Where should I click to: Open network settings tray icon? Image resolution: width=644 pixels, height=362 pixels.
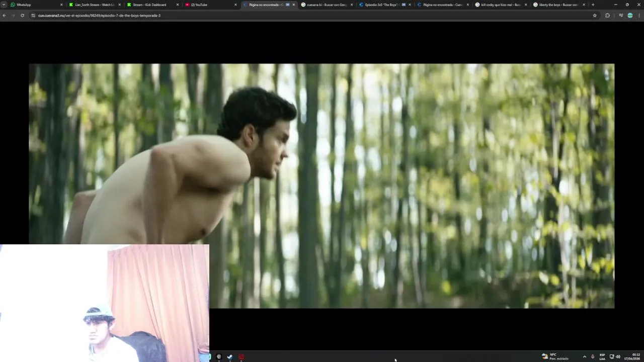(x=612, y=357)
